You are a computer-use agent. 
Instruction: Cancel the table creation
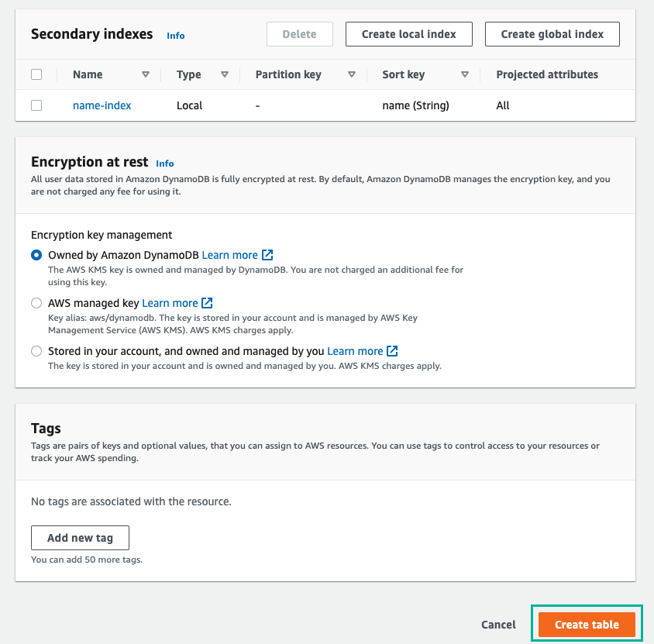click(498, 625)
